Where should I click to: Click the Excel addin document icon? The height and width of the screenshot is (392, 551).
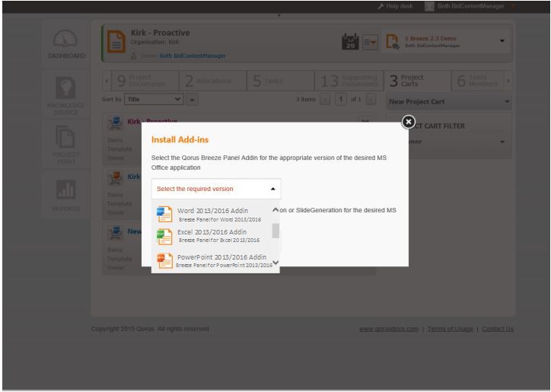point(164,236)
